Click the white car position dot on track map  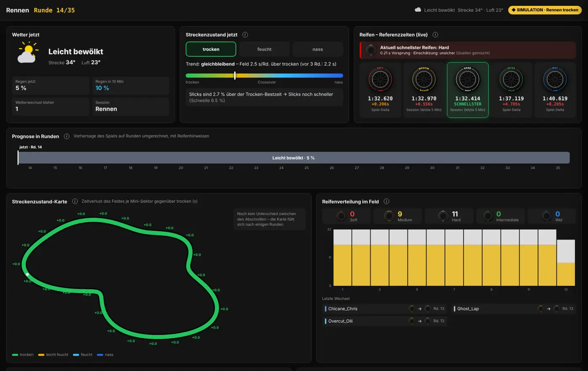coord(27,274)
